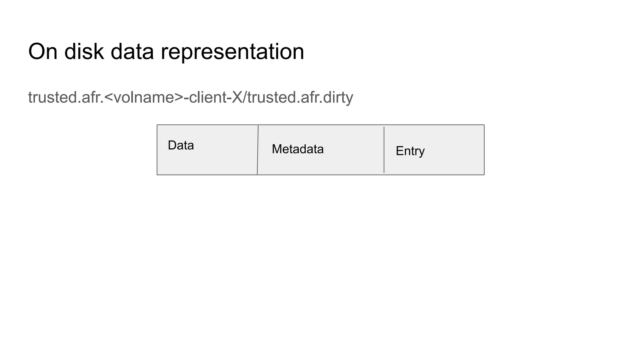
Task: Click the word 'representation' in the title
Action: click(232, 52)
